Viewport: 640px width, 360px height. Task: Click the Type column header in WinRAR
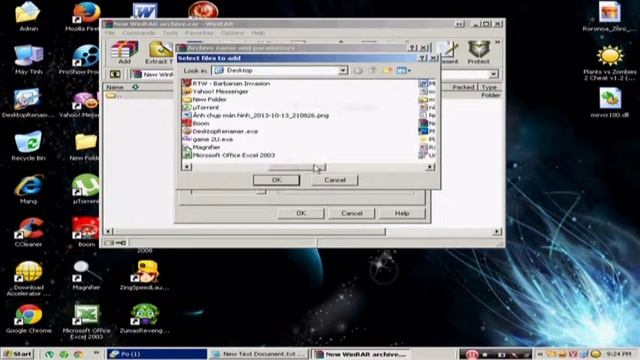click(490, 87)
